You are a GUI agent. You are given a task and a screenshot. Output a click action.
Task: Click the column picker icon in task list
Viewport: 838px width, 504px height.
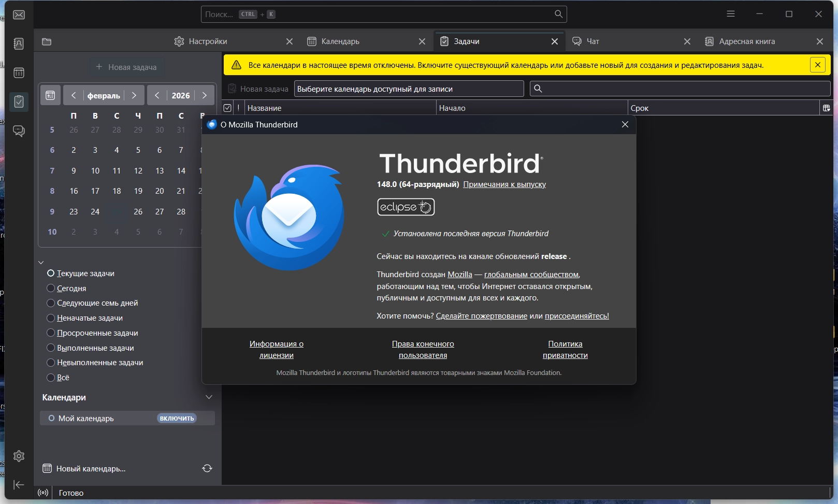[826, 108]
